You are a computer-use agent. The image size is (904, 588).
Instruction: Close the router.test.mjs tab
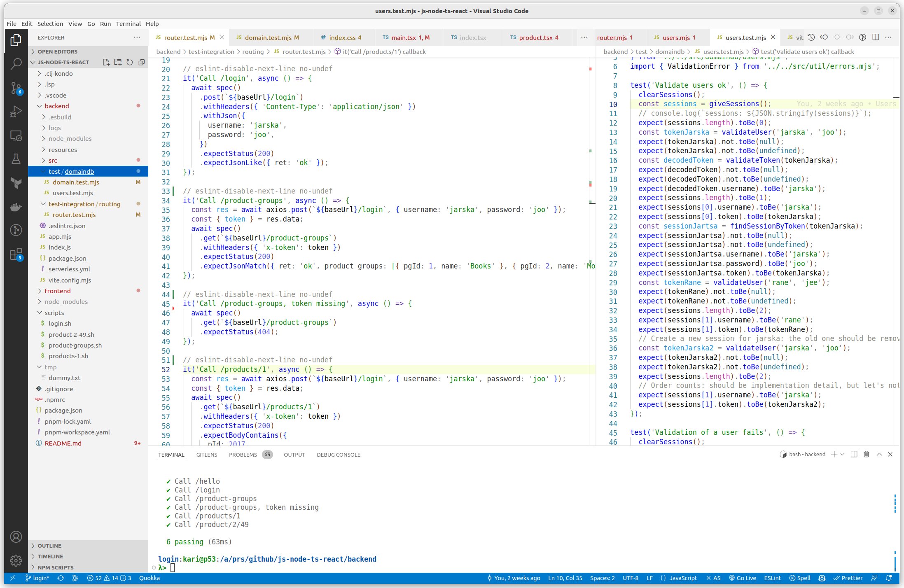pos(222,37)
